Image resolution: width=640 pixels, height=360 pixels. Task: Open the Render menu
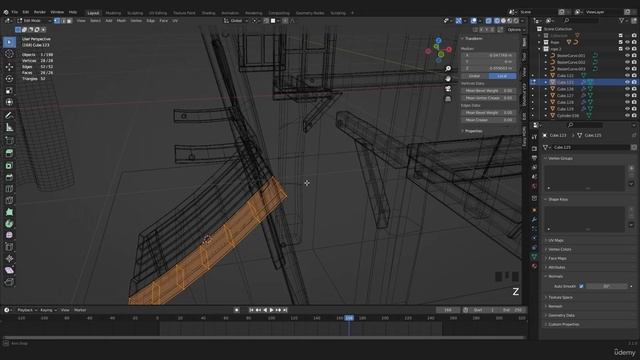point(40,12)
